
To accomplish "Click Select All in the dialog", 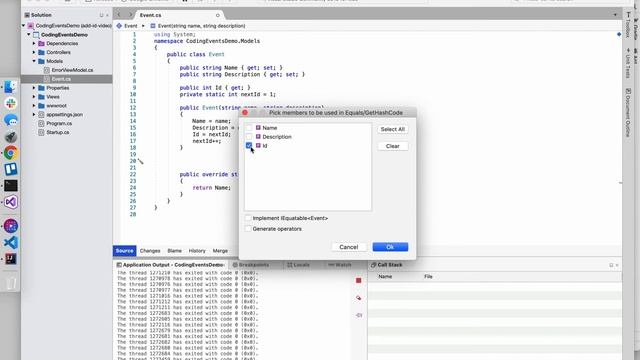I will pyautogui.click(x=393, y=129).
